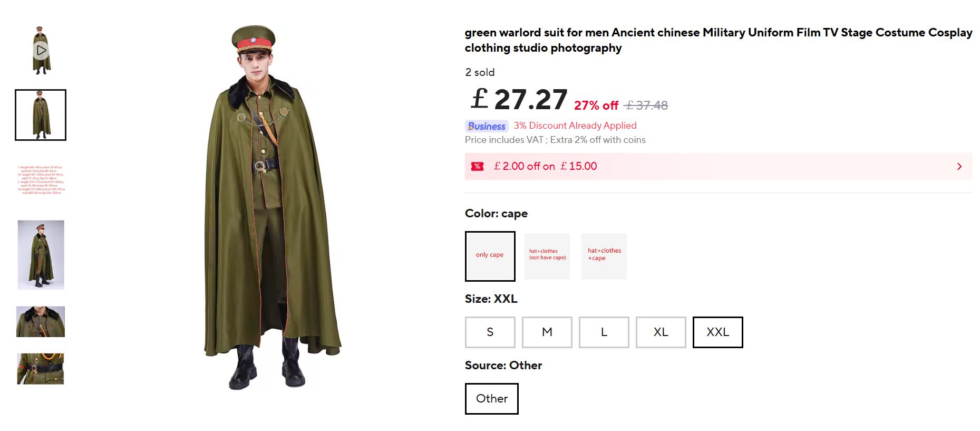Expand the £2.00 off coupon chevron

tap(959, 167)
